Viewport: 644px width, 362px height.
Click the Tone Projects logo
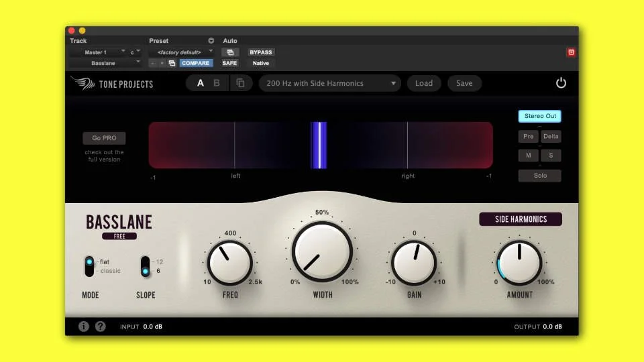point(112,84)
